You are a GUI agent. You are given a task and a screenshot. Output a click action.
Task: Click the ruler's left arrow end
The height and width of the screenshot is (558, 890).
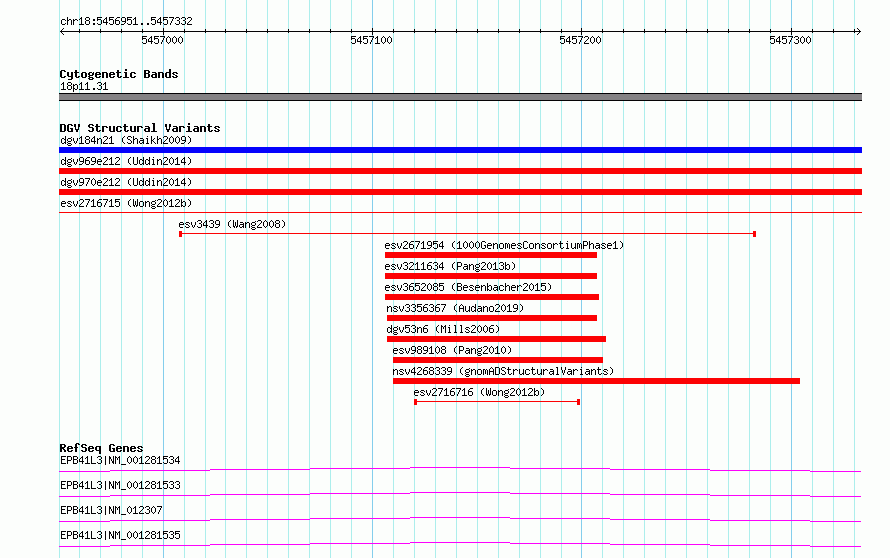click(62, 31)
